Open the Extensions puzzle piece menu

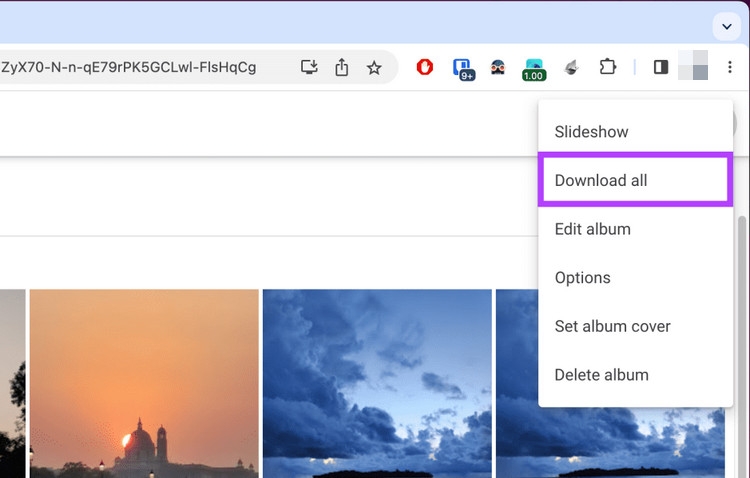[607, 67]
